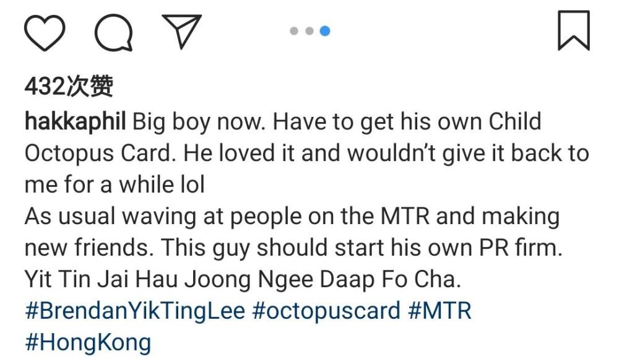Visit the #HongKong hashtag page
This screenshot has width=619, height=364.
(x=87, y=342)
